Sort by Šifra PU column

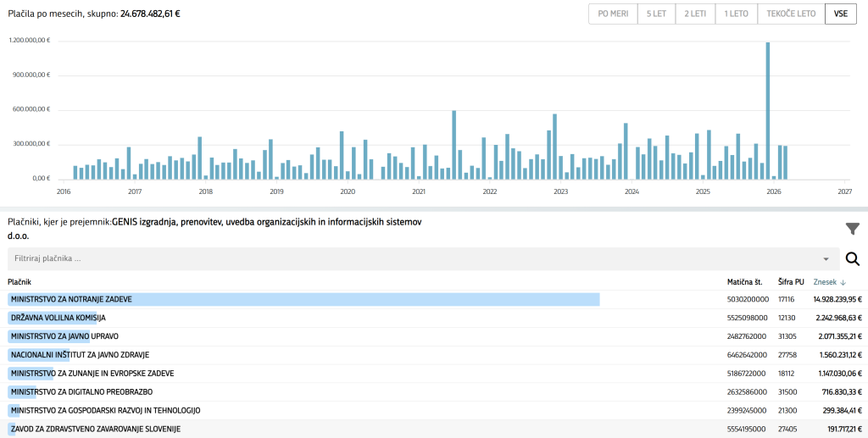791,281
